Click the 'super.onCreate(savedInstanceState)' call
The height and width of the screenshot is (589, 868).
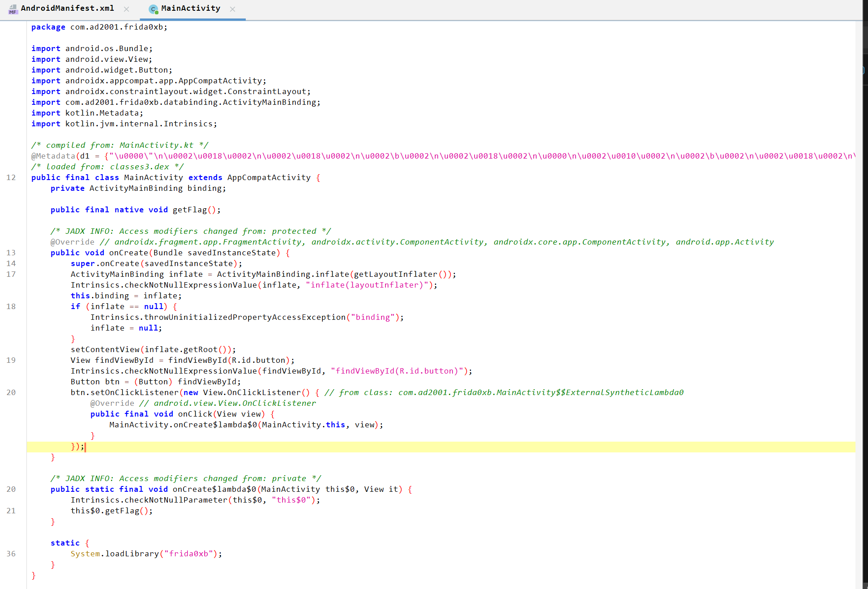(156, 263)
